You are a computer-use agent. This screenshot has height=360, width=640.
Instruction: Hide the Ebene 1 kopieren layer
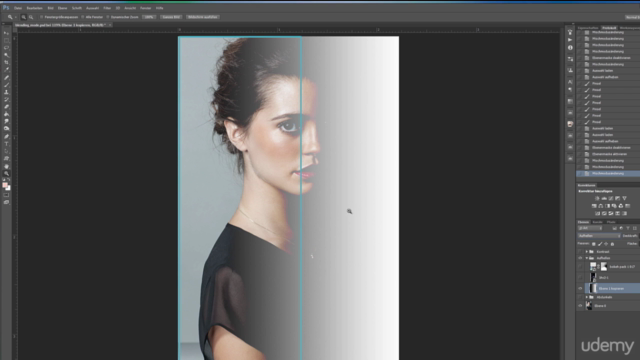580,288
